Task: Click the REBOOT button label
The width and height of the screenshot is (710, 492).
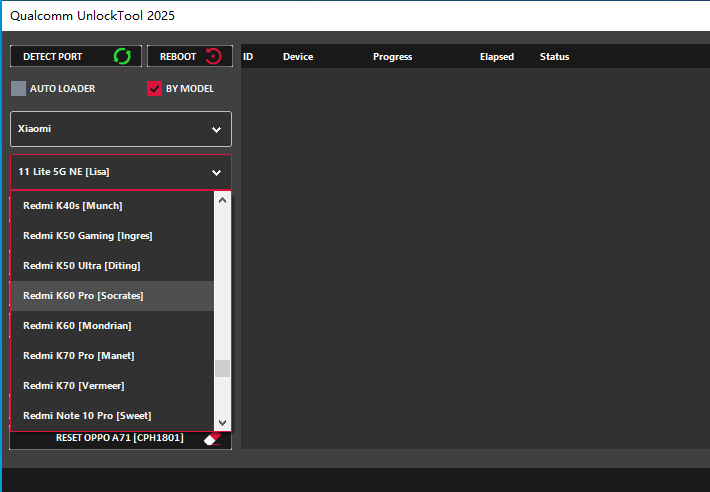Action: click(x=178, y=57)
